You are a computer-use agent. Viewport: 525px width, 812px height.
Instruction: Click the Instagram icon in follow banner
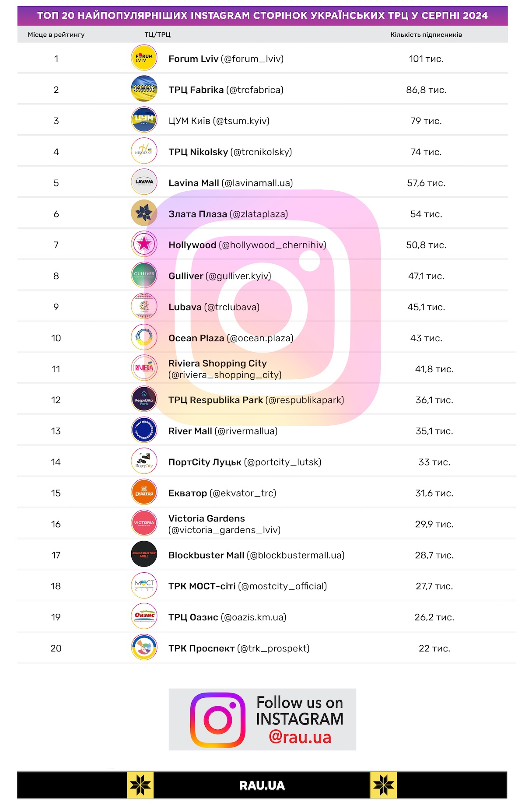coord(217,720)
